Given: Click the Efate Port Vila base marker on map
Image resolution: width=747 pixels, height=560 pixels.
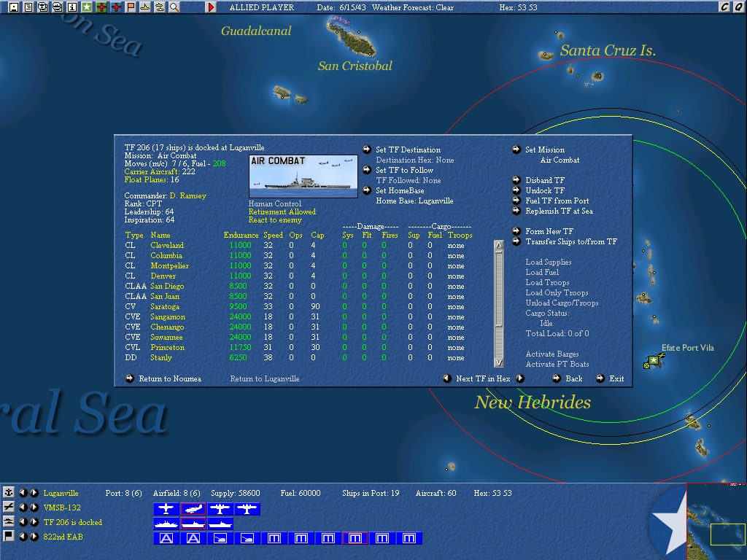Looking at the screenshot, I should click(x=654, y=361).
